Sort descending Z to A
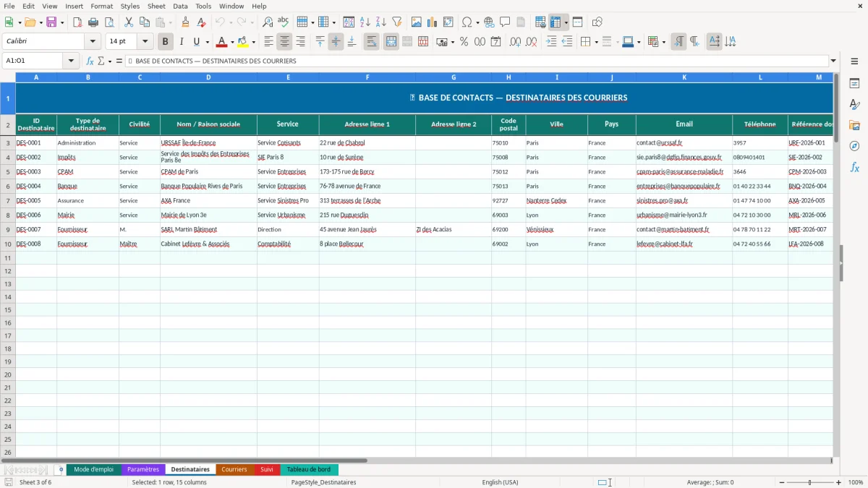 pos(380,22)
